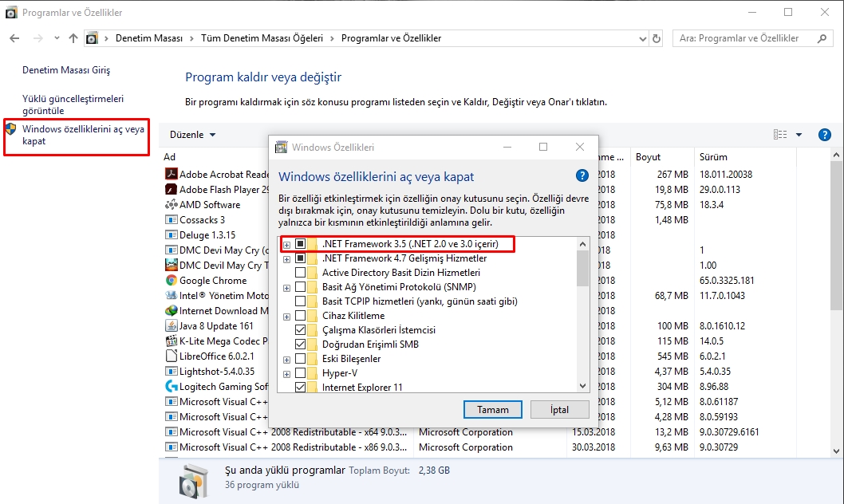Sort by the Sürüm column header
This screenshot has height=504, width=844.
pyautogui.click(x=713, y=157)
